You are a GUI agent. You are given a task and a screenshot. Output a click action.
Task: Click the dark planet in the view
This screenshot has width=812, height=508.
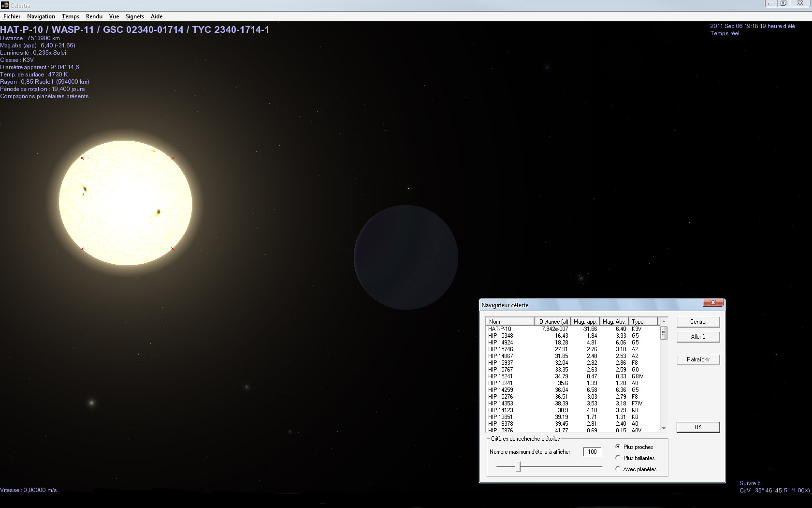406,257
